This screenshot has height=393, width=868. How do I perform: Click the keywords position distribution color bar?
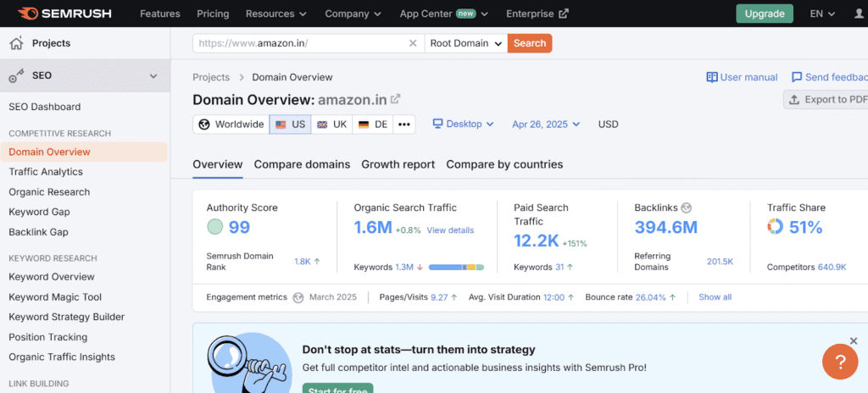click(x=456, y=268)
